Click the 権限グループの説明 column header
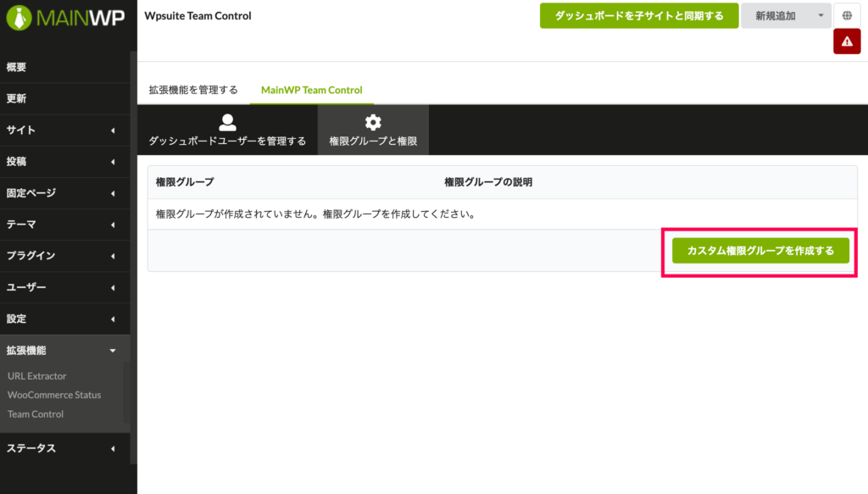868x494 pixels. (488, 182)
